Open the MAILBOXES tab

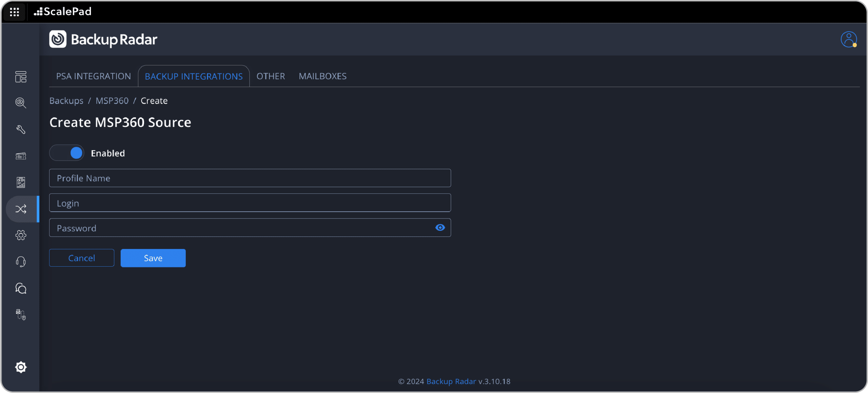(322, 76)
